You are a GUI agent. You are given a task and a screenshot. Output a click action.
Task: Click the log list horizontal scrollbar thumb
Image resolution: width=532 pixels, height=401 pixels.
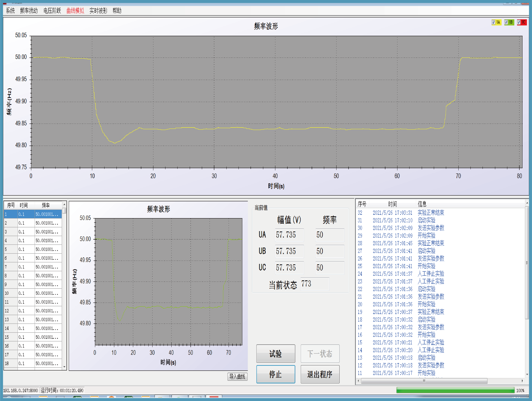point(424,381)
